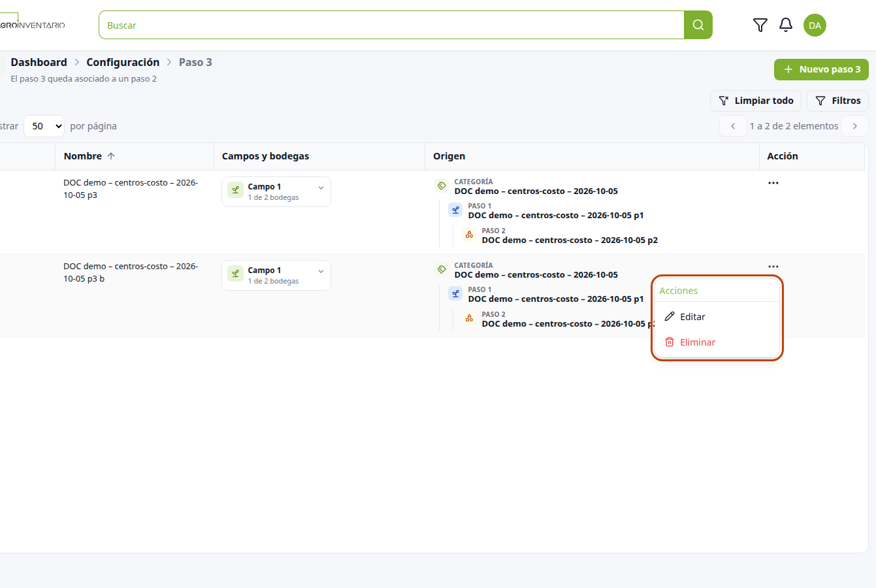Click Paso 2 icon in p3 b row
The height and width of the screenshot is (588, 876).
point(469,319)
